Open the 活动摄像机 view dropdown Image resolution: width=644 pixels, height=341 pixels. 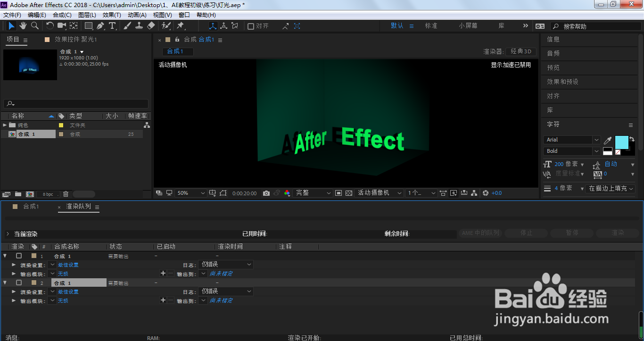[380, 193]
